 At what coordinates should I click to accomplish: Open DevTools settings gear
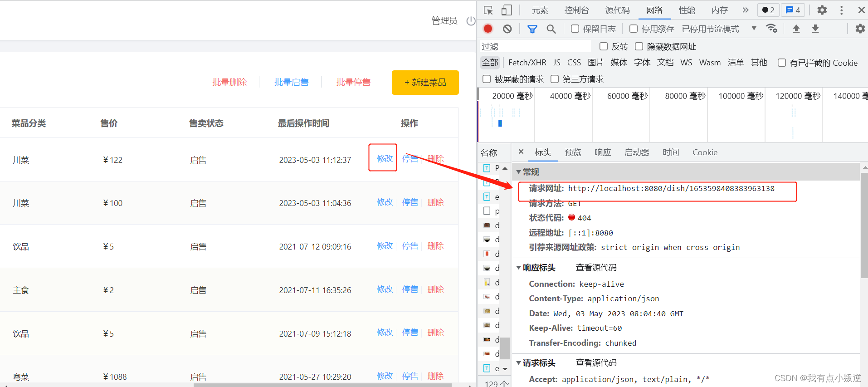pyautogui.click(x=822, y=10)
